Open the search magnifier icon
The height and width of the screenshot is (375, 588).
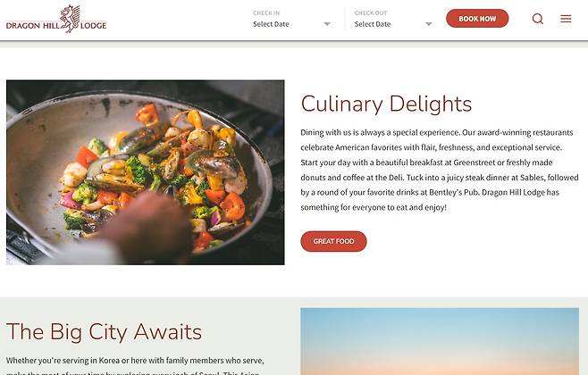538,19
